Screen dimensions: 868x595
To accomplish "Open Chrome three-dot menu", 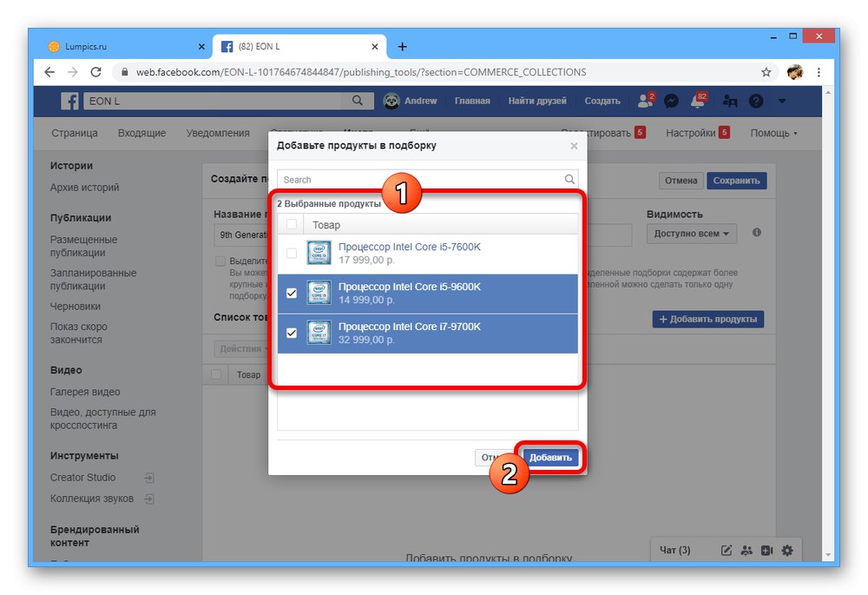I will click(819, 72).
